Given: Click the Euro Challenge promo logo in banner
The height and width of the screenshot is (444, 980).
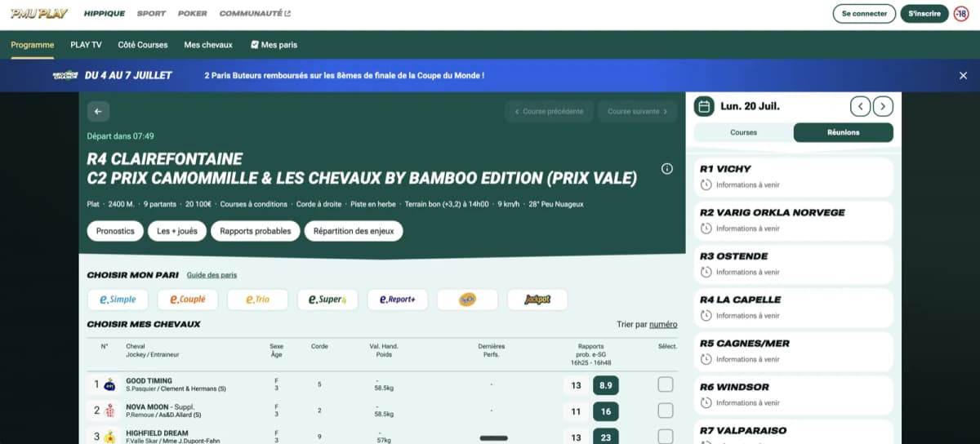Looking at the screenshot, I should (x=65, y=75).
